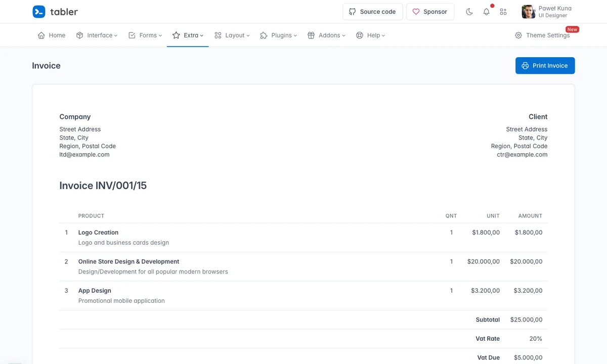Click the Source code button

click(x=373, y=12)
